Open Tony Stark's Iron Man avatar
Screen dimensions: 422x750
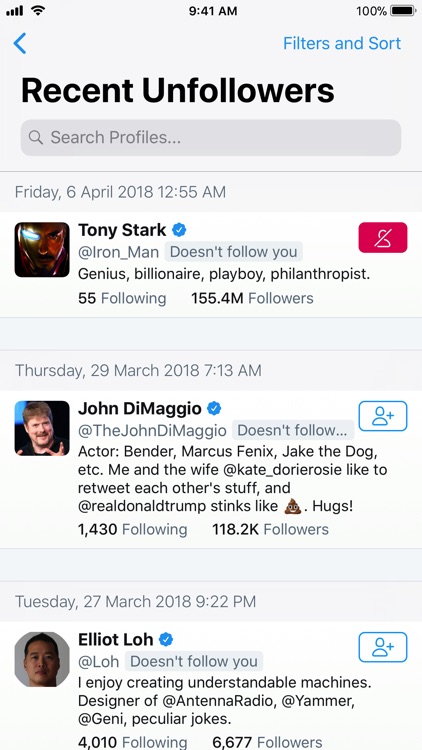click(42, 249)
